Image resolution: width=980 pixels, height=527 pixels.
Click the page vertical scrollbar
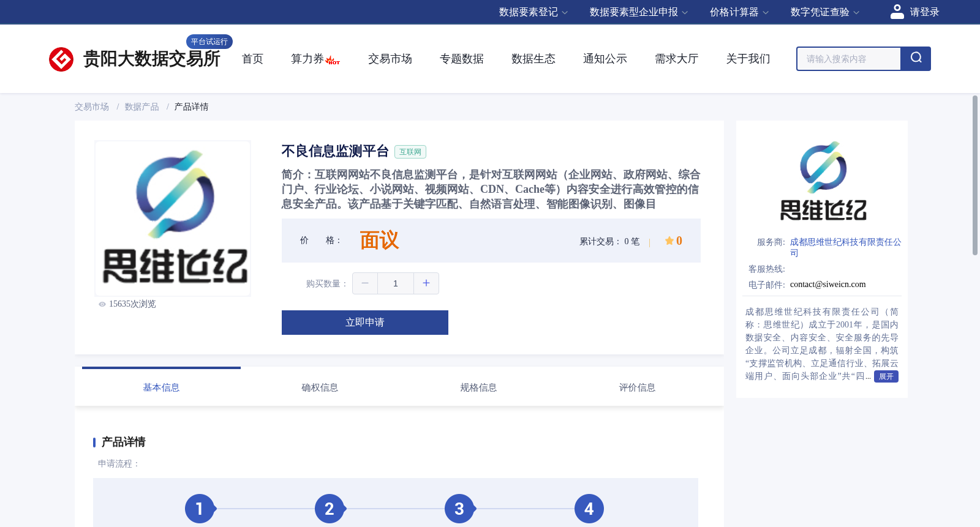[x=975, y=175]
